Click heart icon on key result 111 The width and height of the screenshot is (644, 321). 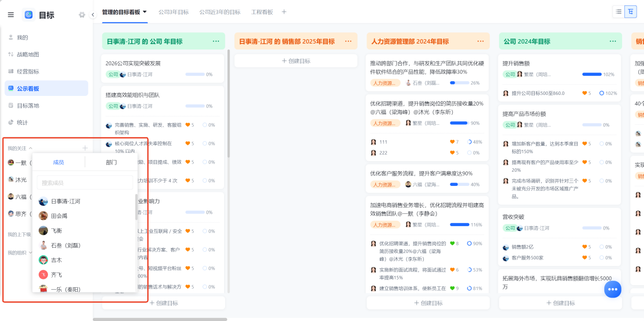(452, 142)
